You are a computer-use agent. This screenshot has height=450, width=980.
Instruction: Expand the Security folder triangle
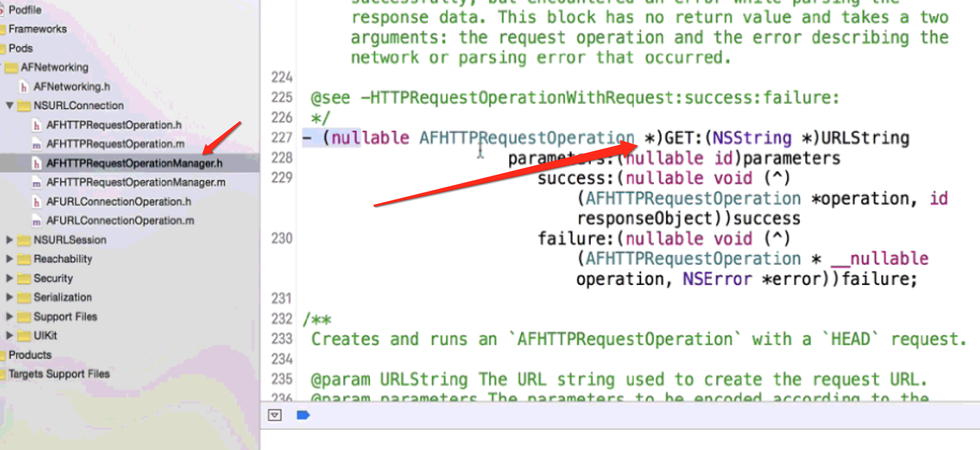coord(10,278)
